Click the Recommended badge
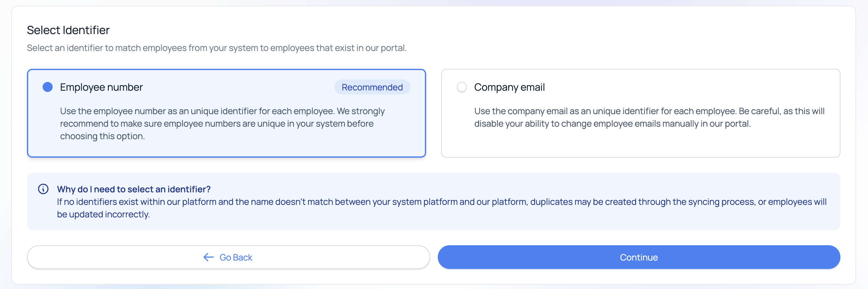The width and height of the screenshot is (868, 289). click(x=372, y=87)
